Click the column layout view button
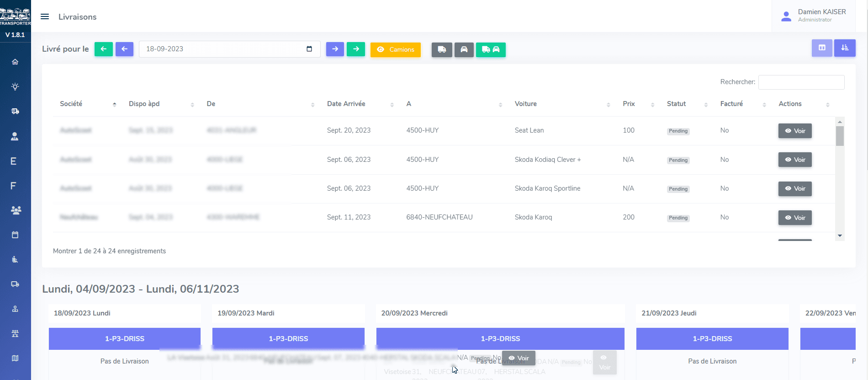Image resolution: width=868 pixels, height=380 pixels. 822,48
